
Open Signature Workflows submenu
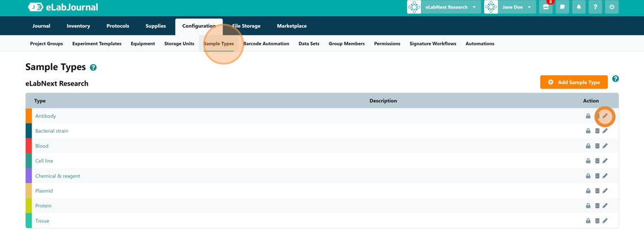[433, 44]
